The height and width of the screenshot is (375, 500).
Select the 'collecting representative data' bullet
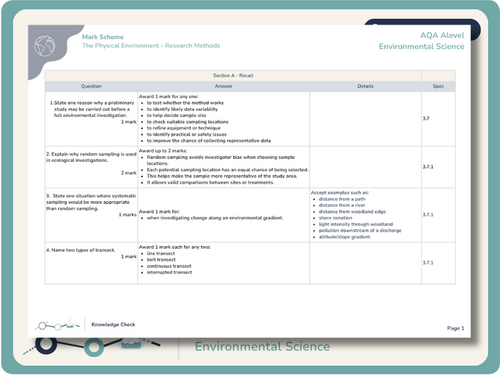pyautogui.click(x=209, y=141)
